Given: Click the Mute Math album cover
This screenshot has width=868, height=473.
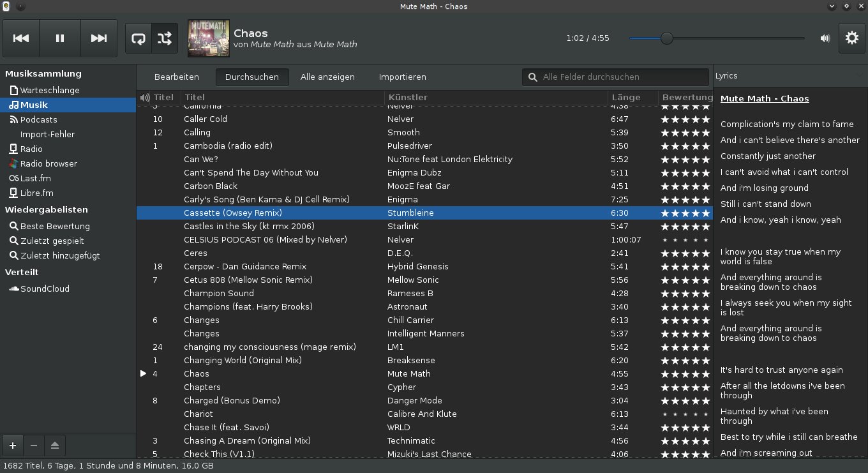Looking at the screenshot, I should coord(209,38).
